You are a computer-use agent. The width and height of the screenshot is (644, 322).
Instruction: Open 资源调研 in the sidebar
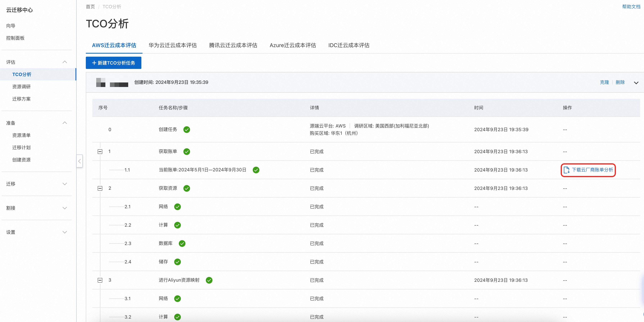point(21,87)
